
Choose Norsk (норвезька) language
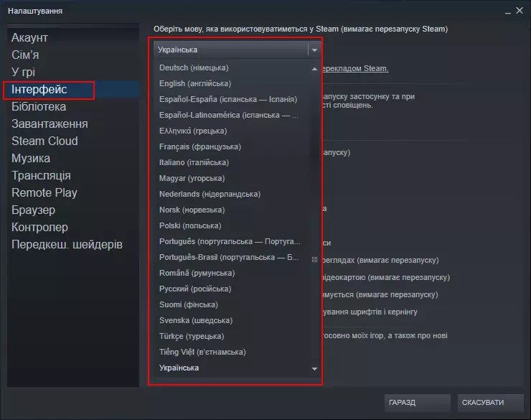pos(192,210)
